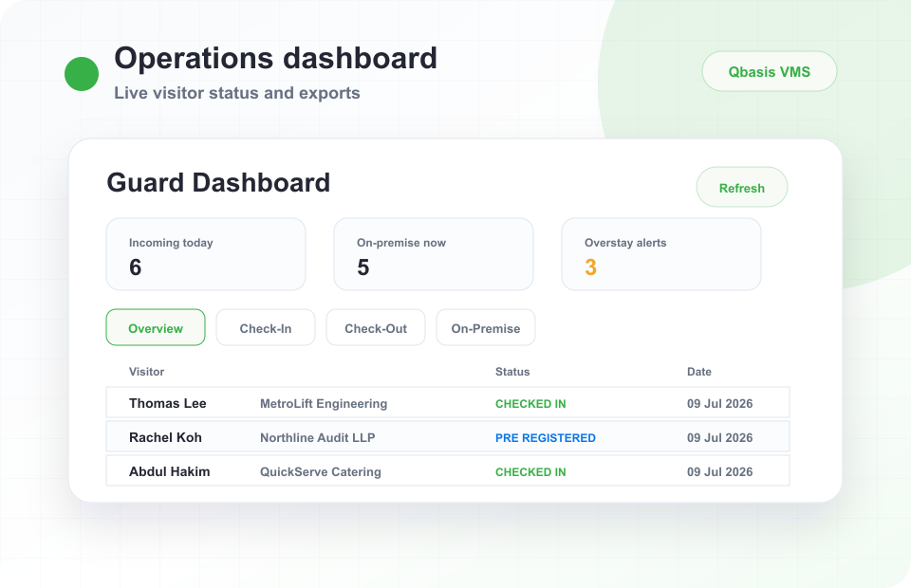
Task: Click the PRE REGISTERED status
Action: [x=545, y=438]
